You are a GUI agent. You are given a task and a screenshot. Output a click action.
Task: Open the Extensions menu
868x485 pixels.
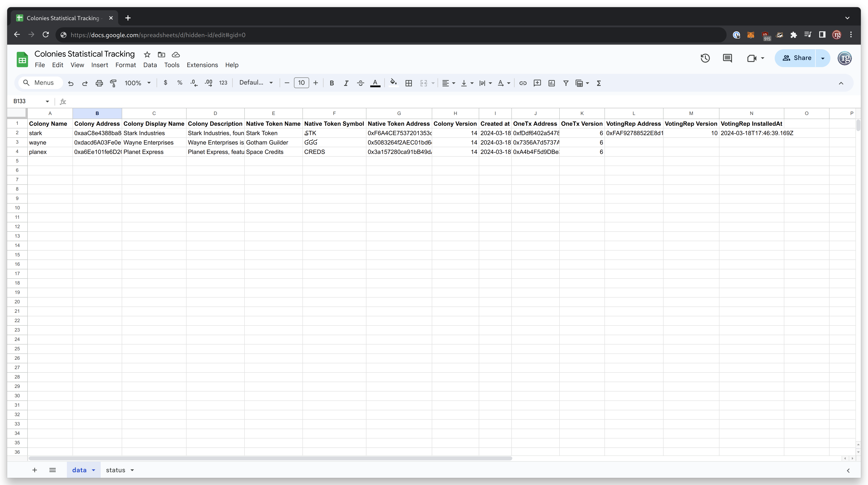[202, 65]
